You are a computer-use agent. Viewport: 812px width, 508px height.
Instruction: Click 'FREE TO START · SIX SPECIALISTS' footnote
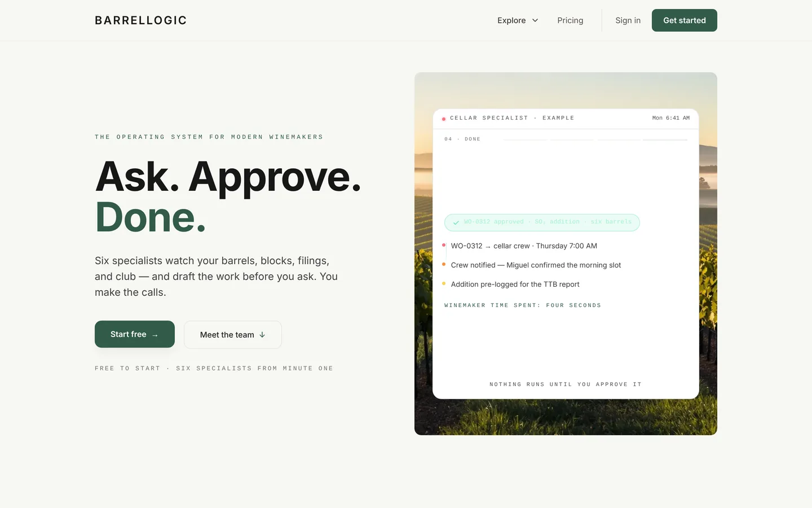click(x=214, y=369)
